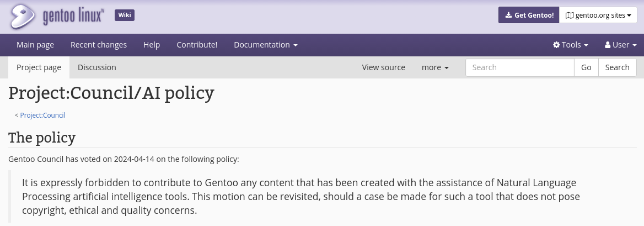Click the Wiki badge beside the logo
The image size is (644, 226).
[x=125, y=15]
